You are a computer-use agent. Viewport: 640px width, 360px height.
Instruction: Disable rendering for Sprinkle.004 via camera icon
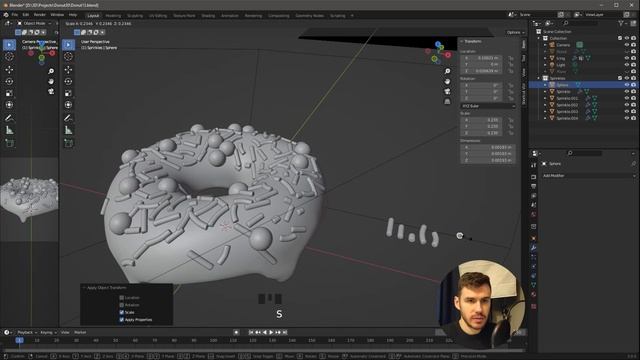(633, 118)
